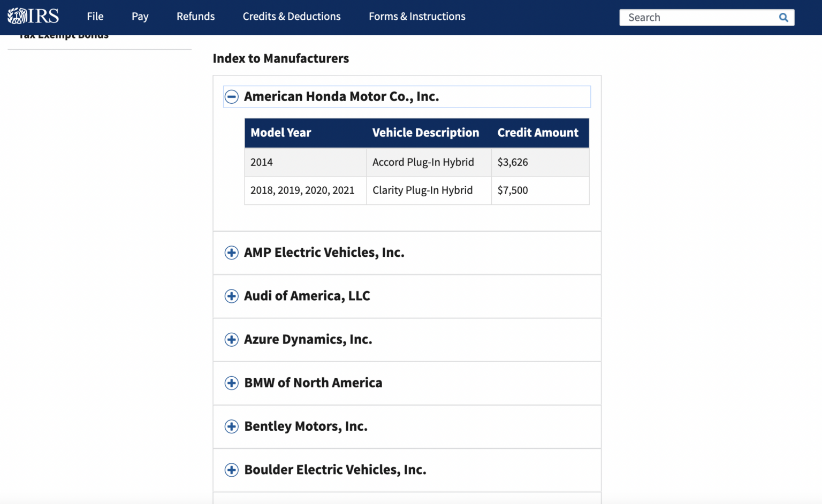Expand Audi of America plus icon

231,296
